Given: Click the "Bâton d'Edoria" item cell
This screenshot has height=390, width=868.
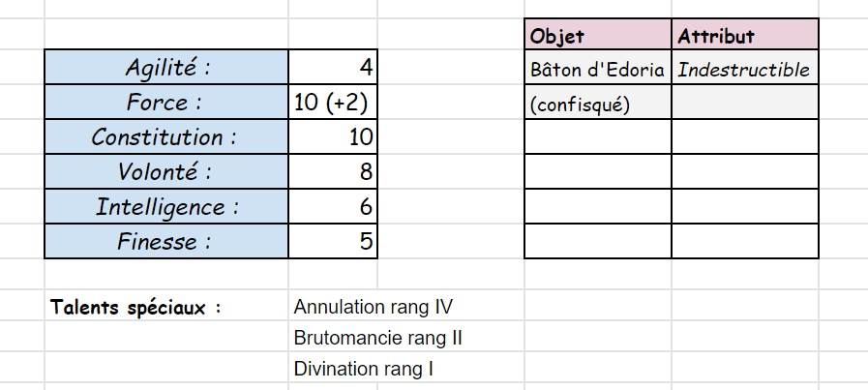Looking at the screenshot, I should click(x=598, y=70).
